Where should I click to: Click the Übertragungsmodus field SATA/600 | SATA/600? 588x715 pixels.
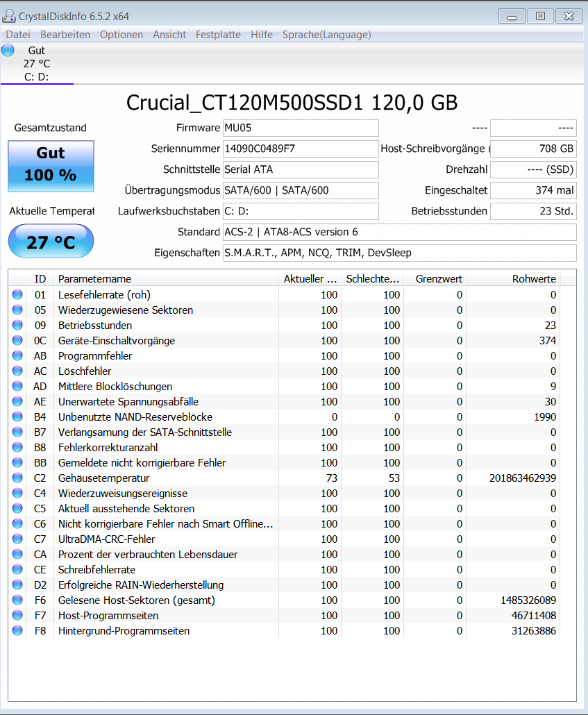pos(301,191)
